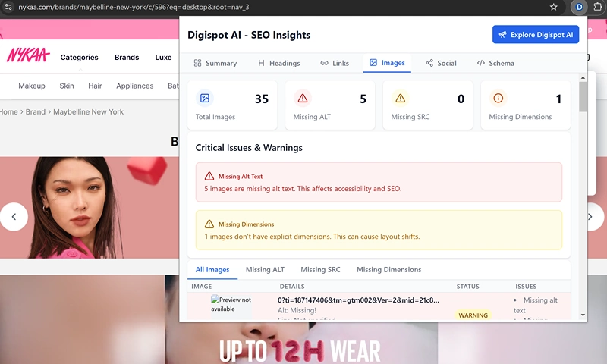Switch to the Summary tab
The width and height of the screenshot is (607, 364).
(x=215, y=63)
